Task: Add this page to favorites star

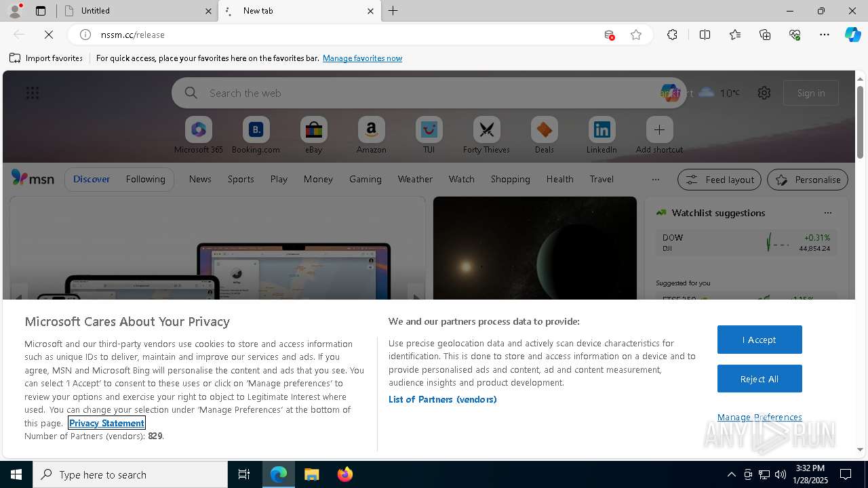Action: click(636, 35)
